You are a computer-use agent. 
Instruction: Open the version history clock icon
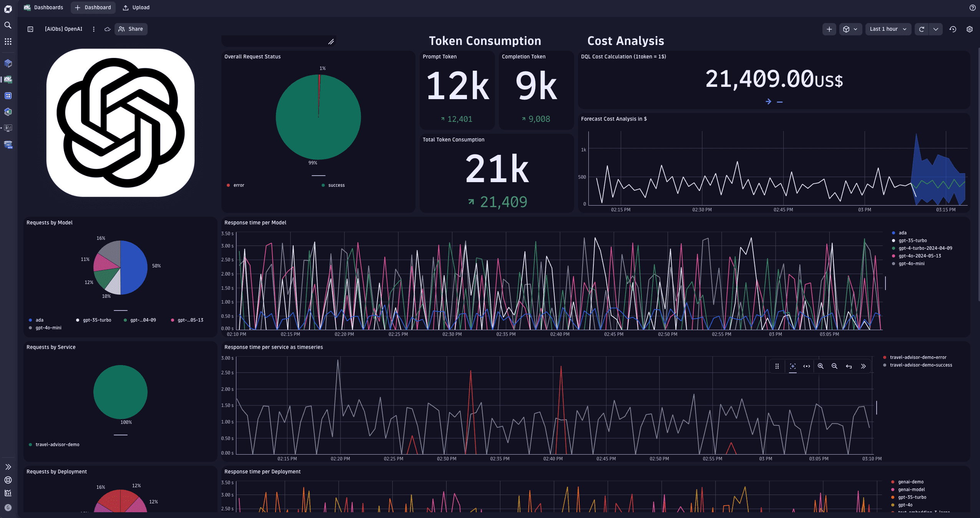click(x=953, y=29)
